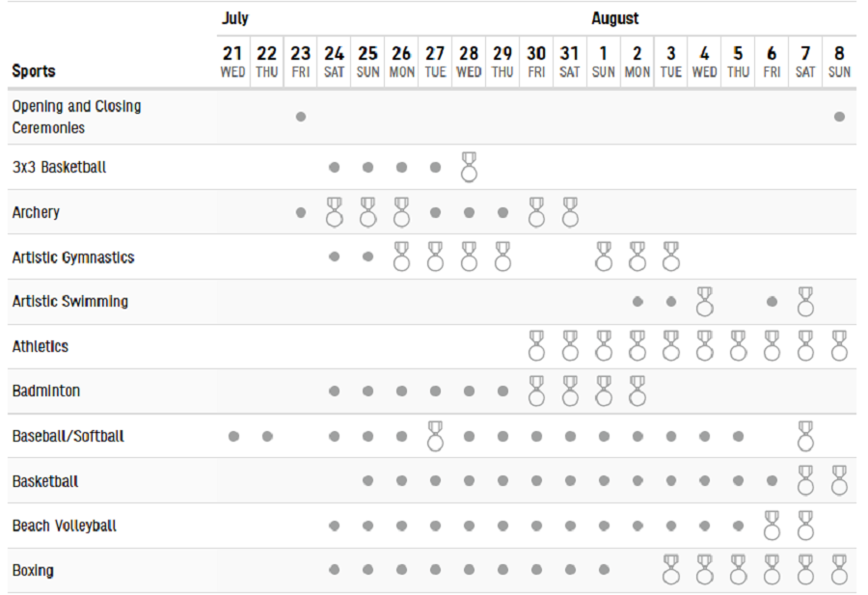868x595 pixels.
Task: Select Beach Volleyball medal on August 6
Action: point(772,526)
